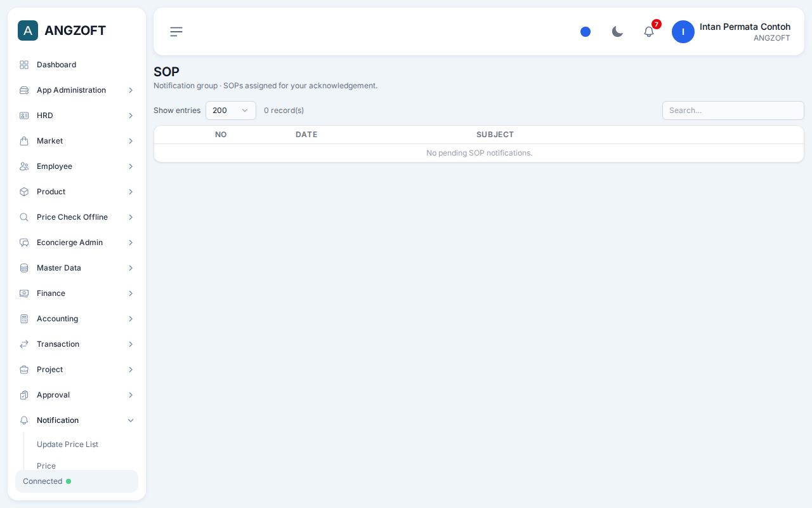Image resolution: width=812 pixels, height=508 pixels.
Task: Open the Approval menu label
Action: click(53, 395)
